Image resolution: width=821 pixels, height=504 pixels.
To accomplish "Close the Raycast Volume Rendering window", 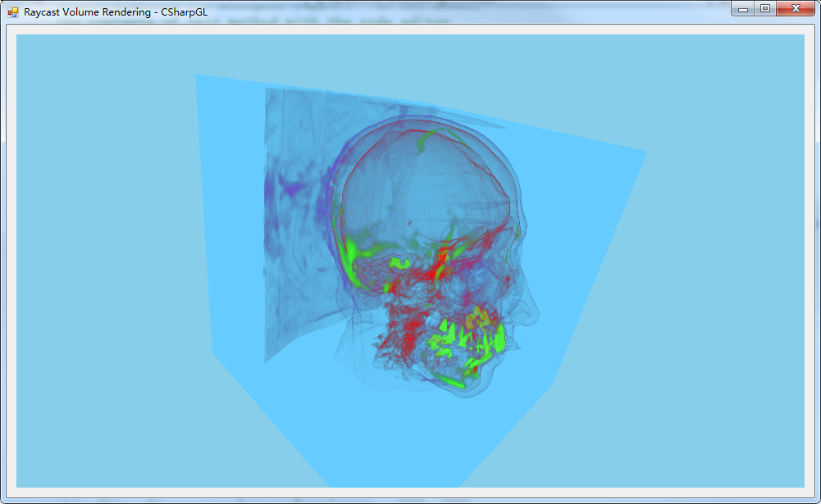I will click(795, 8).
